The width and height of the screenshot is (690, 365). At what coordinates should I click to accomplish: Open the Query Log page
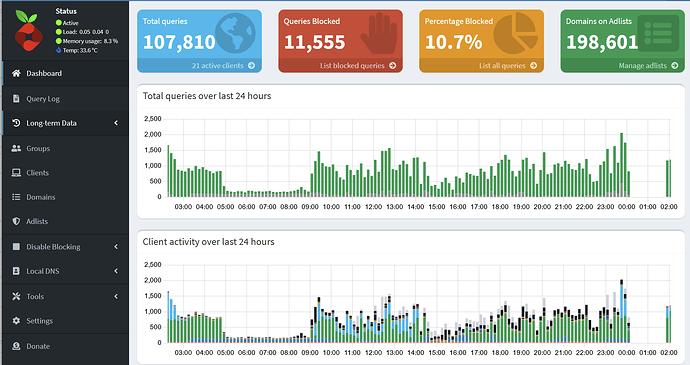pyautogui.click(x=66, y=99)
